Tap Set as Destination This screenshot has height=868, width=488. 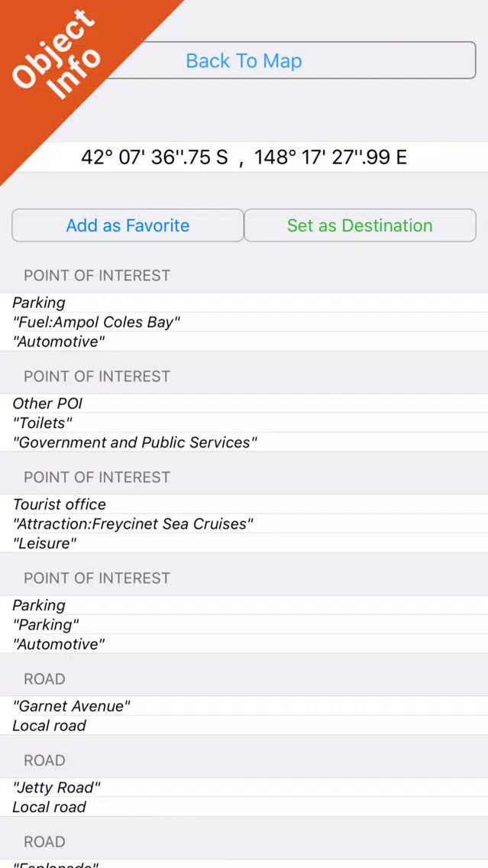(x=360, y=225)
